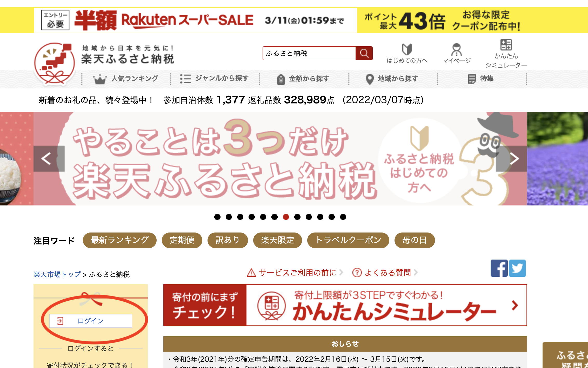Open the 地域から探す menu
Viewport: 588px width, 368px height.
pos(392,79)
